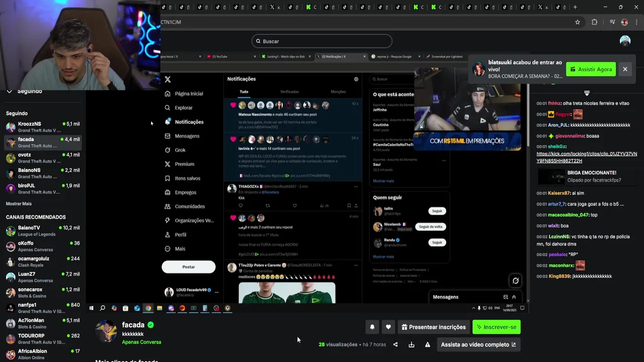The height and width of the screenshot is (362, 644).
Task: Click chat username sheikGz
Action: click(x=557, y=146)
